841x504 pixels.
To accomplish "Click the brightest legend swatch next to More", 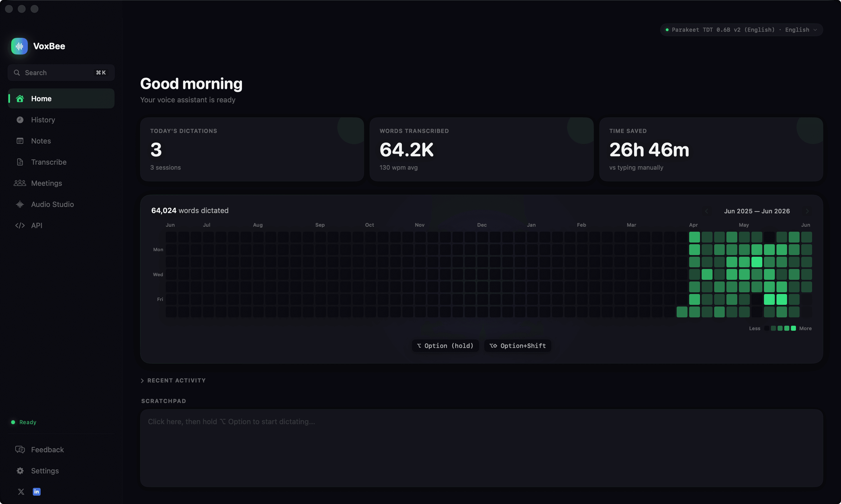I will tap(793, 328).
